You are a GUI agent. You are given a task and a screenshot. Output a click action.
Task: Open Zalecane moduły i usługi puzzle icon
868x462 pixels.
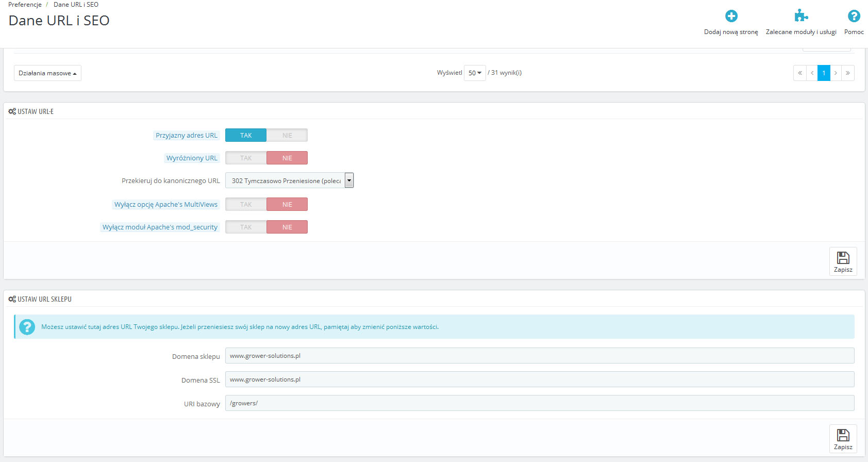click(x=801, y=15)
